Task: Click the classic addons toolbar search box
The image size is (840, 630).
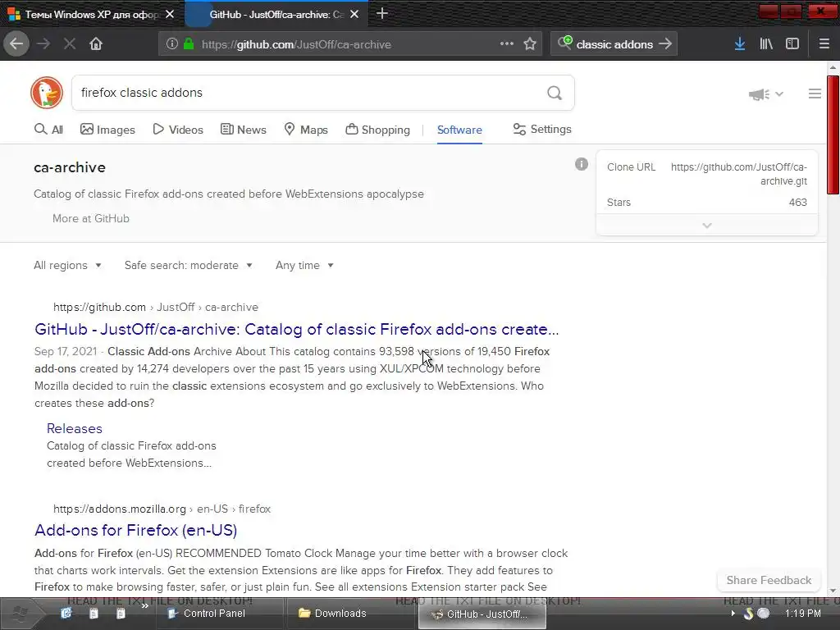Action: pyautogui.click(x=614, y=44)
